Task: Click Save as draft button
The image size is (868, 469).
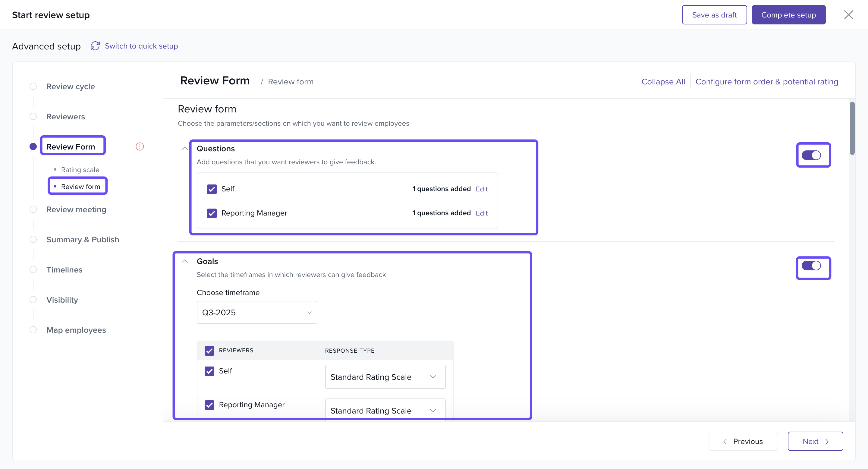Action: click(714, 15)
